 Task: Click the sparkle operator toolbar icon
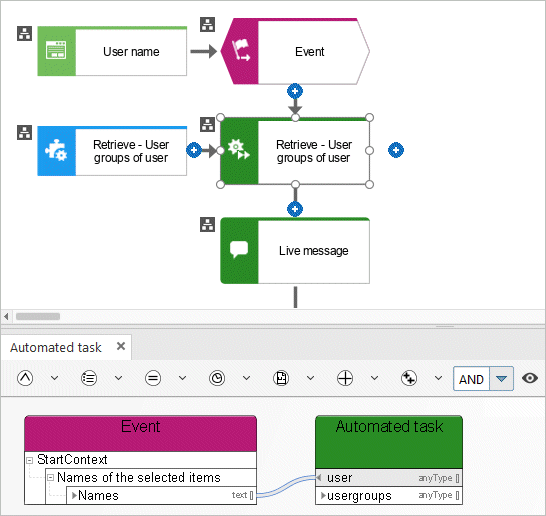click(409, 378)
